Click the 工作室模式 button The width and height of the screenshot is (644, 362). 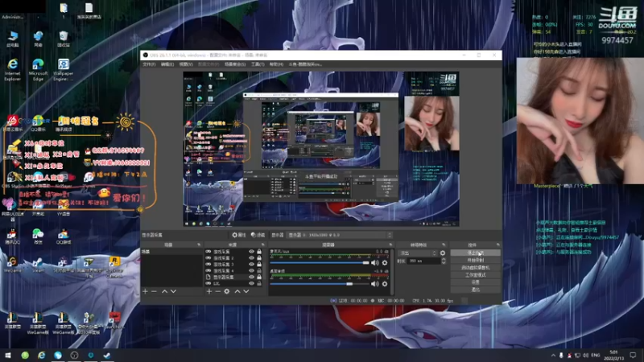[x=475, y=275]
